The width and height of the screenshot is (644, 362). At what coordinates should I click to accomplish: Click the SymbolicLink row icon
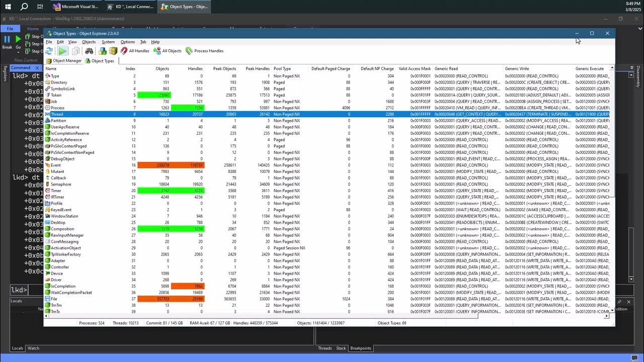48,89
